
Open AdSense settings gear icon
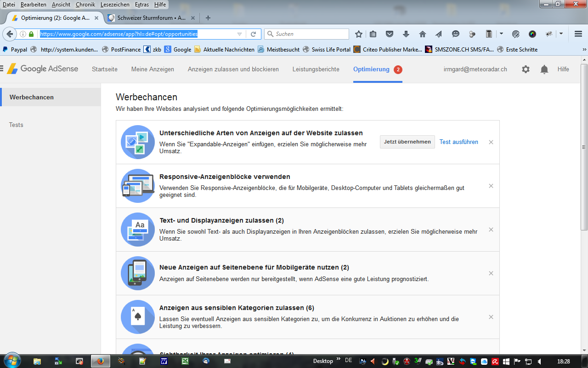526,69
